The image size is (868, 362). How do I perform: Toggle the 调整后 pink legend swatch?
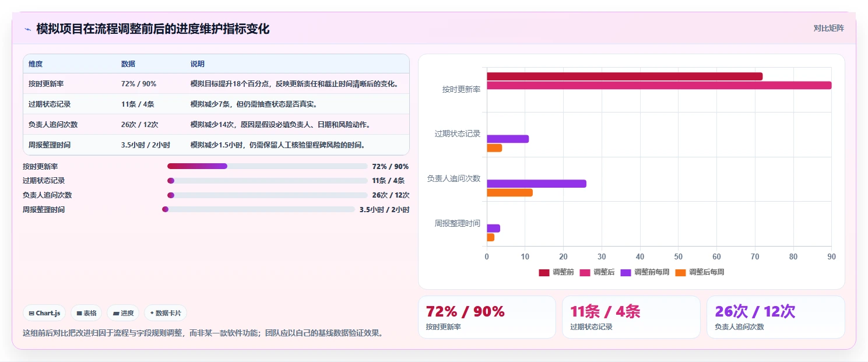pos(585,272)
